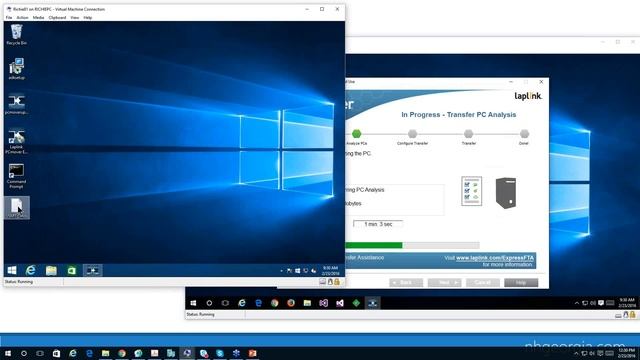Click the 1 min 3 sec time field
The height and width of the screenshot is (360, 640).
tap(378, 224)
